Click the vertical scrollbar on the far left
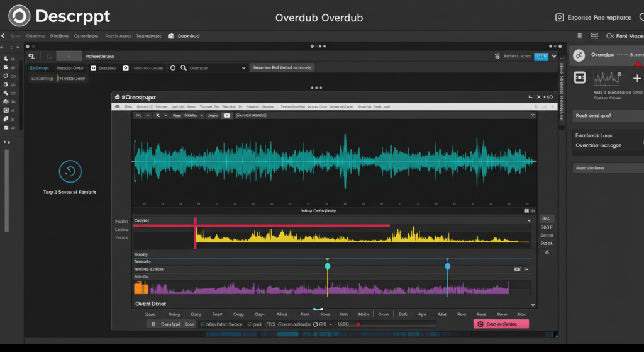This screenshot has width=644, height=352. coord(6,190)
